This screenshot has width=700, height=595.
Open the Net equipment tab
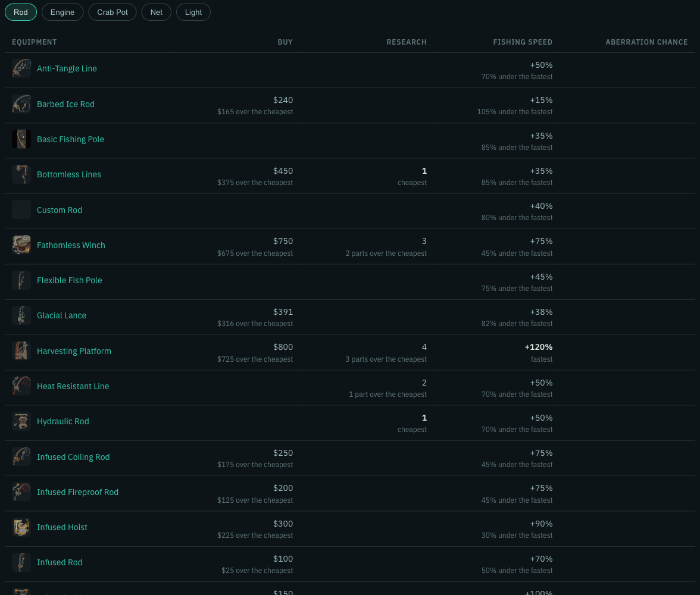pos(156,12)
